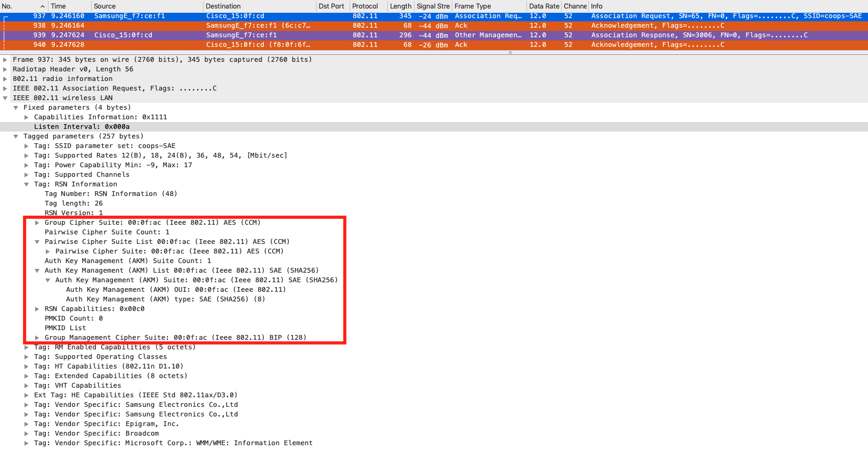The width and height of the screenshot is (868, 450).
Task: Expand the Capabilities Information 0x1111 field
Action: (x=27, y=117)
